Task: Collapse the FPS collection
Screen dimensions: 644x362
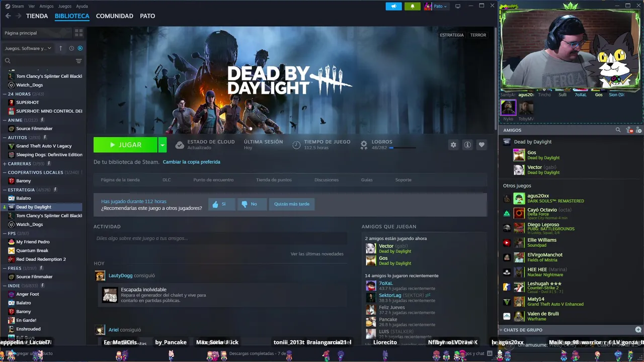Action: (5, 233)
